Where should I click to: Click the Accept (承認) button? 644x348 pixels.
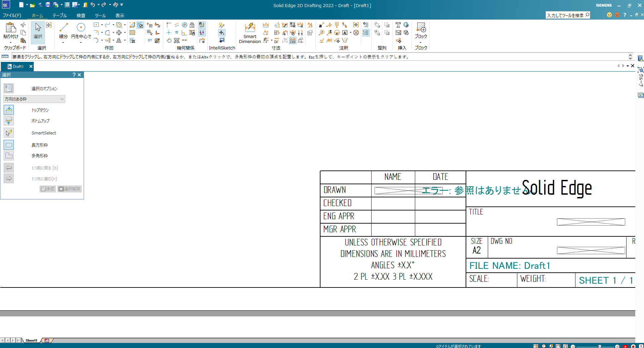coord(47,189)
